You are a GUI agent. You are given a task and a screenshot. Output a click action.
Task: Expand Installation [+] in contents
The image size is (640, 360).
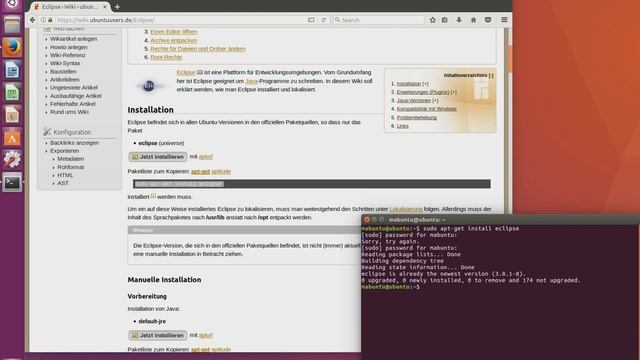425,84
